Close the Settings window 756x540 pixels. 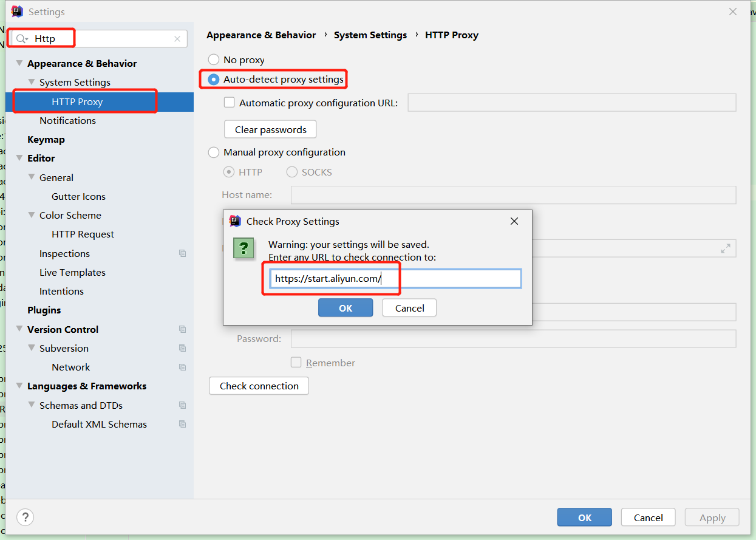(x=733, y=12)
